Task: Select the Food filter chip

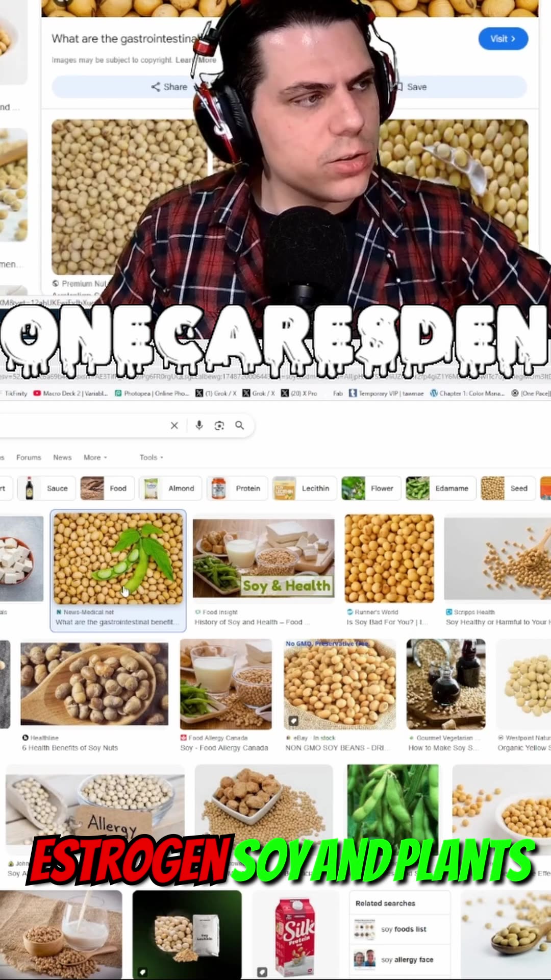Action: click(107, 488)
